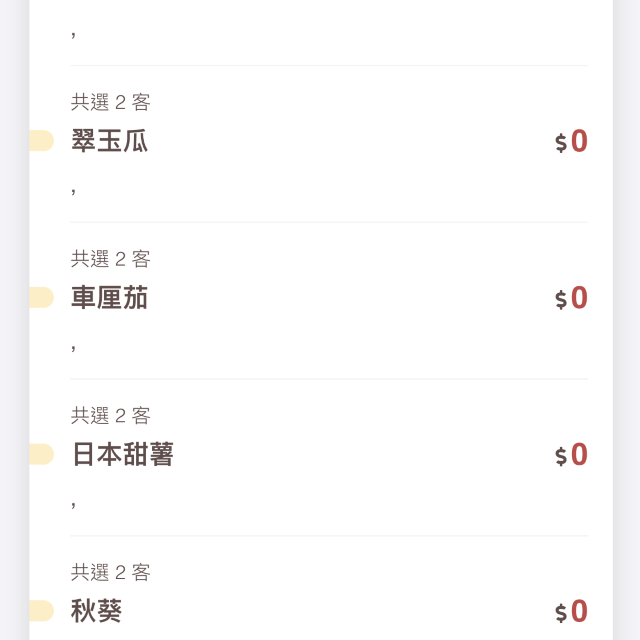Viewport: 640px width, 640px height.
Task: Select the 車厘茄 item name
Action: coord(110,298)
